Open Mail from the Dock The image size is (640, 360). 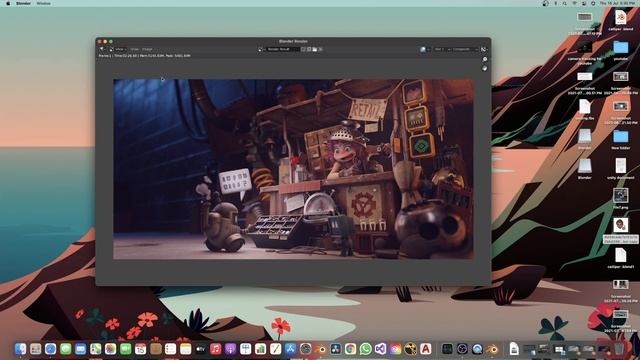coord(81,349)
